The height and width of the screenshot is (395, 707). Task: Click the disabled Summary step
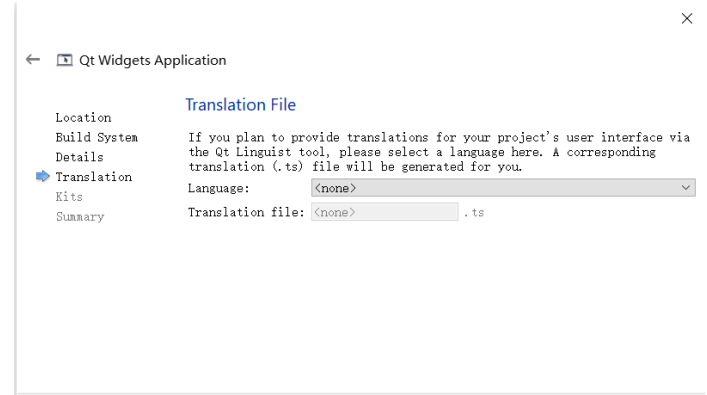pyautogui.click(x=80, y=216)
